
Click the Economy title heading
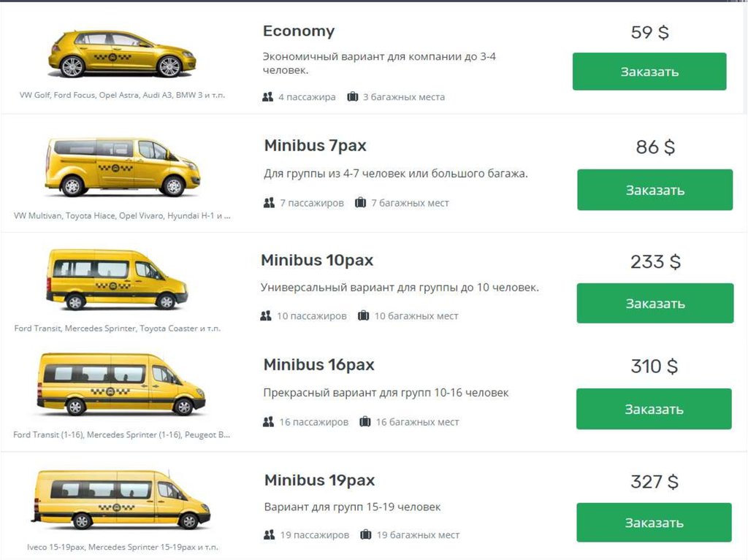coord(299,31)
